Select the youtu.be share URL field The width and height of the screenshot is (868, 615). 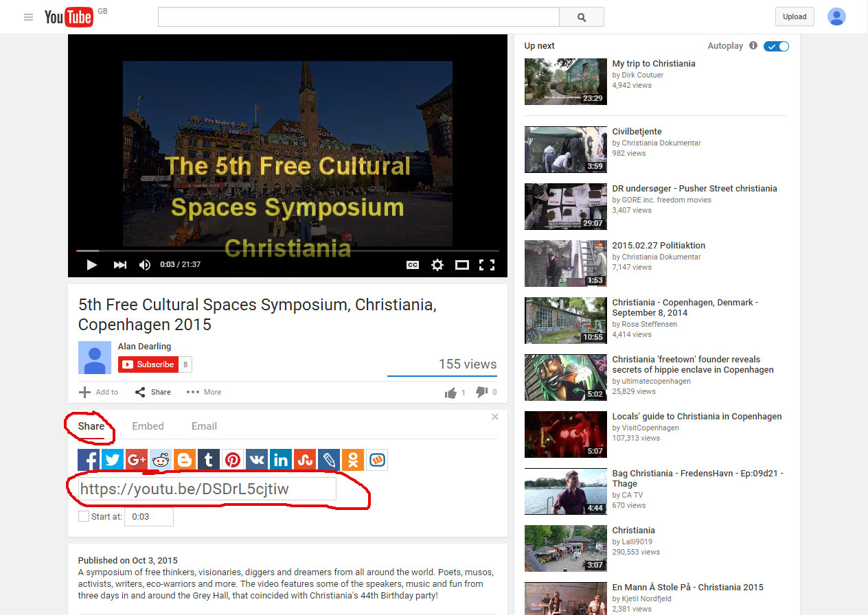pyautogui.click(x=207, y=489)
